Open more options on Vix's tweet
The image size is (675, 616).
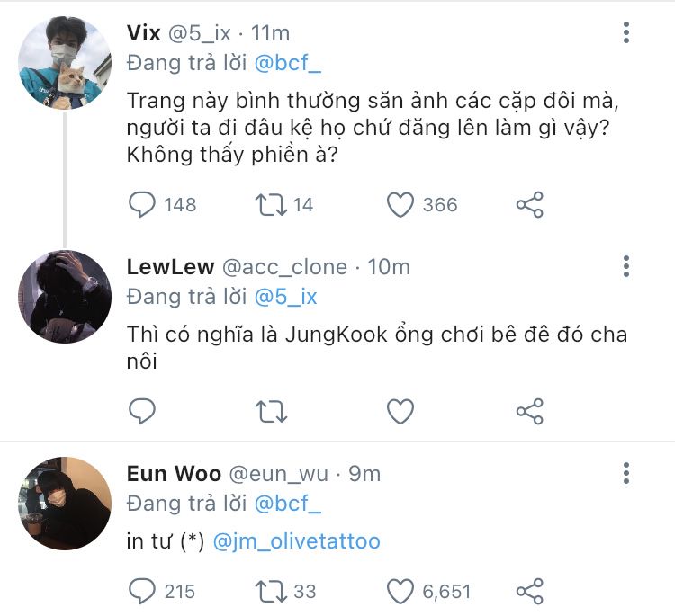point(626,33)
